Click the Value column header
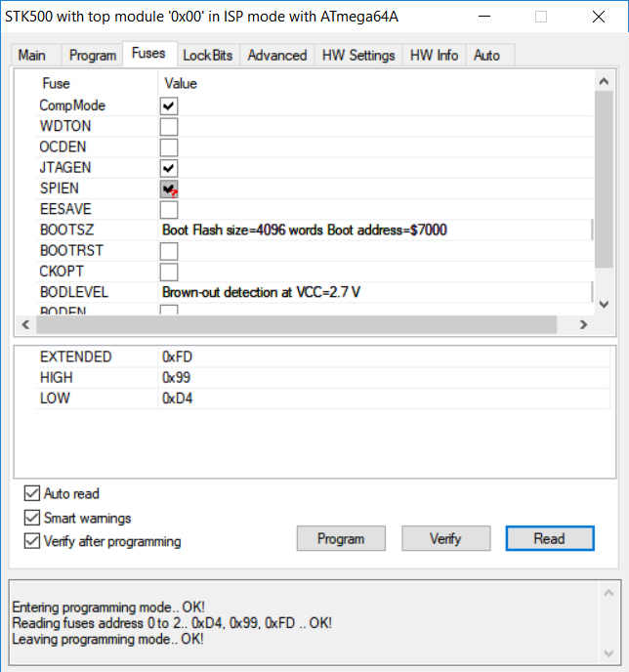This screenshot has height=672, width=629. pyautogui.click(x=181, y=84)
